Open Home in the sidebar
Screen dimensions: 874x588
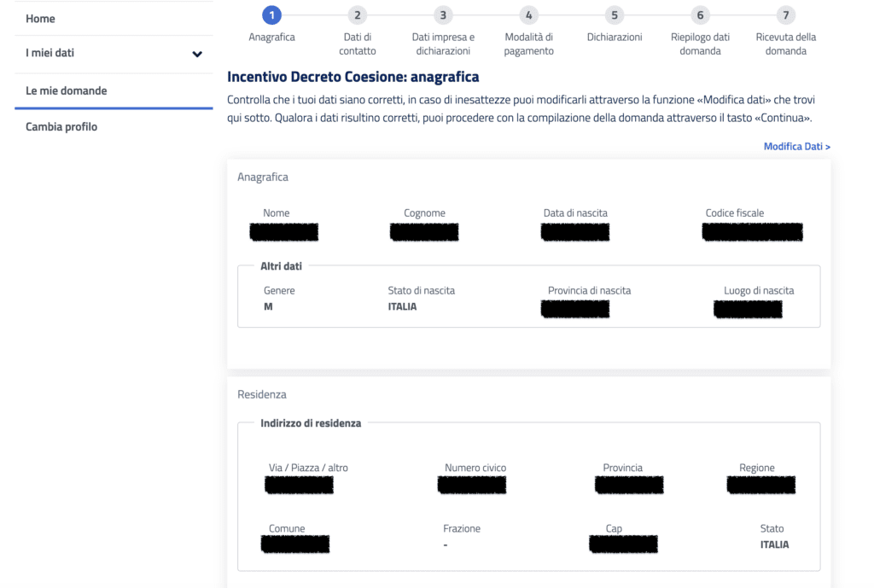[40, 19]
